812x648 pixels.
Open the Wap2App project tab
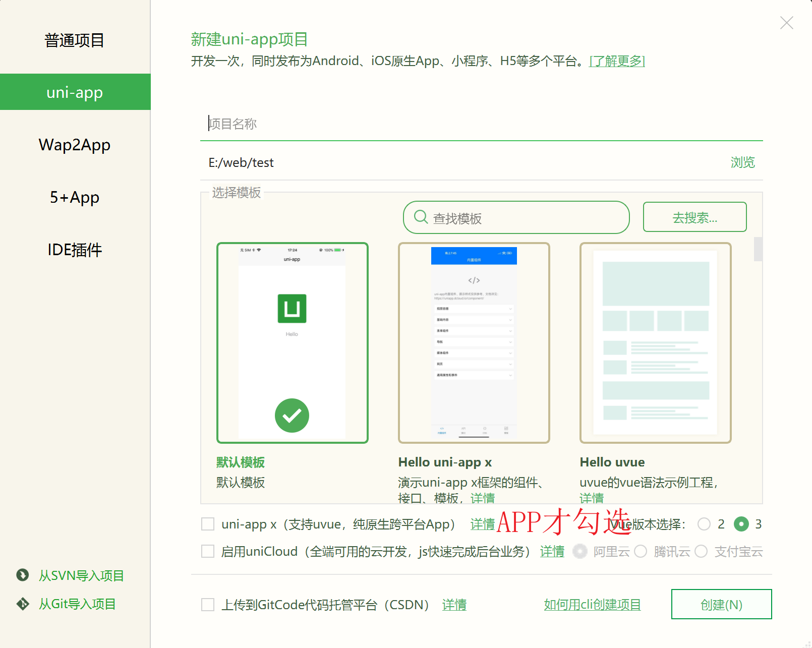point(75,145)
